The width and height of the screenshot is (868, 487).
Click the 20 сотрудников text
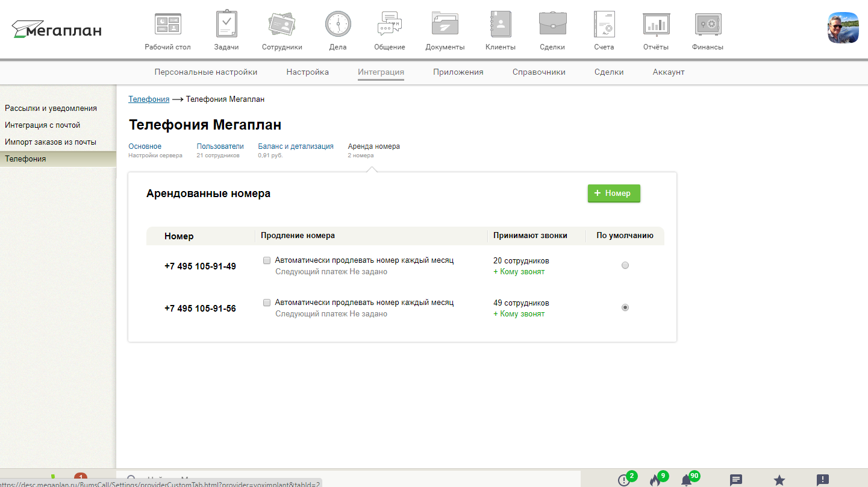pos(521,261)
